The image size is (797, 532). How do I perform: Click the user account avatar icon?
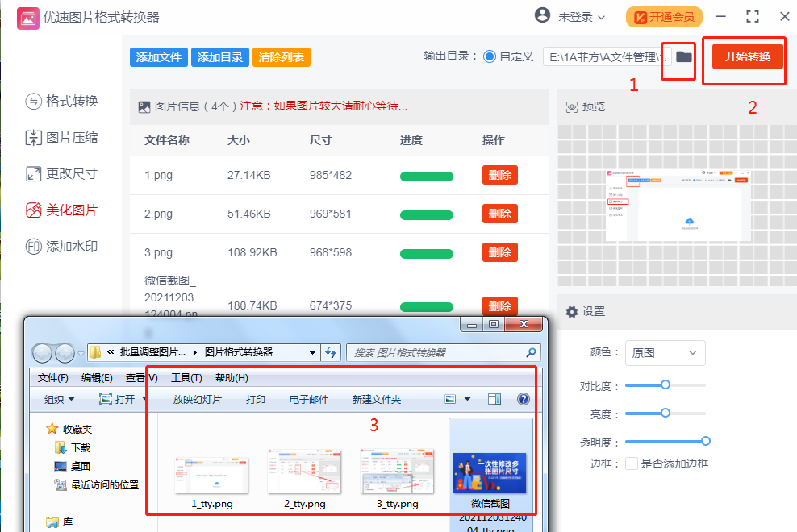point(542,15)
